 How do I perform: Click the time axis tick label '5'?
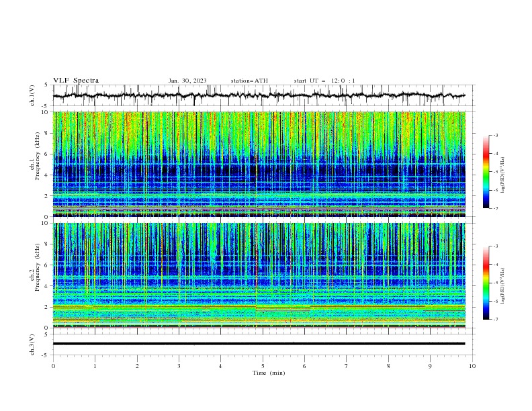263,366
